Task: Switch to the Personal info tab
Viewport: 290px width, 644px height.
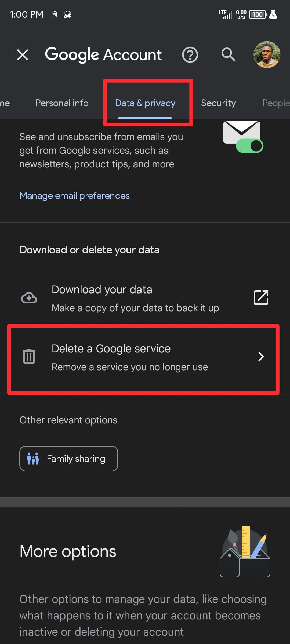Action: pos(62,103)
